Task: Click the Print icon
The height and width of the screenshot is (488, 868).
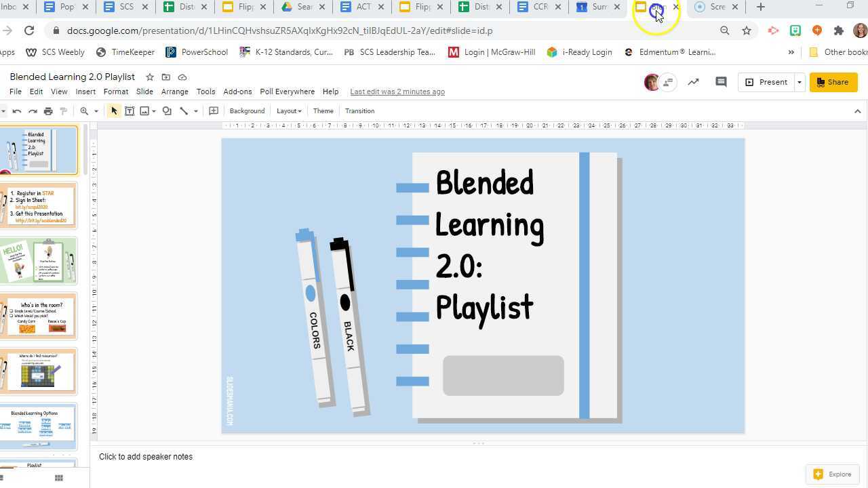Action: click(x=47, y=110)
